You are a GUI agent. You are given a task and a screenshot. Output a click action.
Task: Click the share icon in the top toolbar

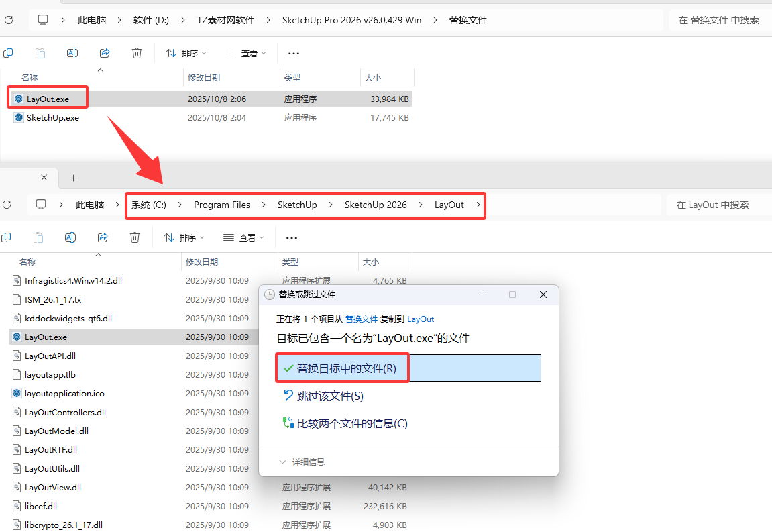pos(104,52)
